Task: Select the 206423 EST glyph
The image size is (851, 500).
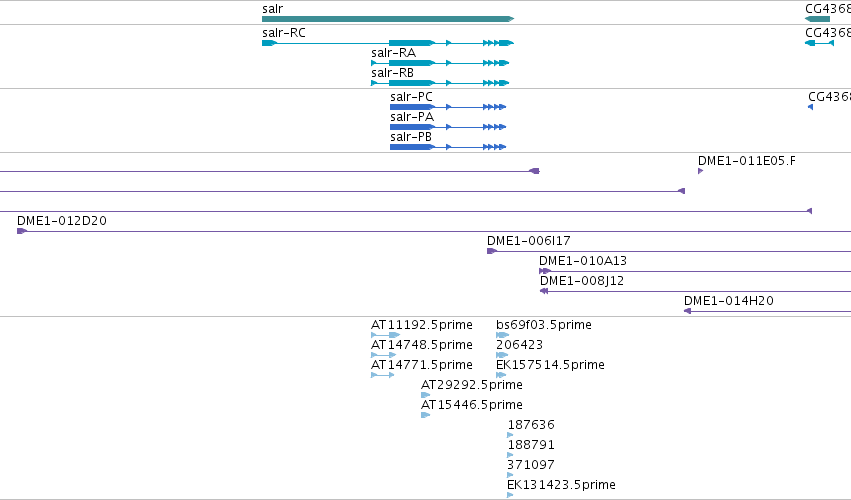Action: (x=502, y=355)
